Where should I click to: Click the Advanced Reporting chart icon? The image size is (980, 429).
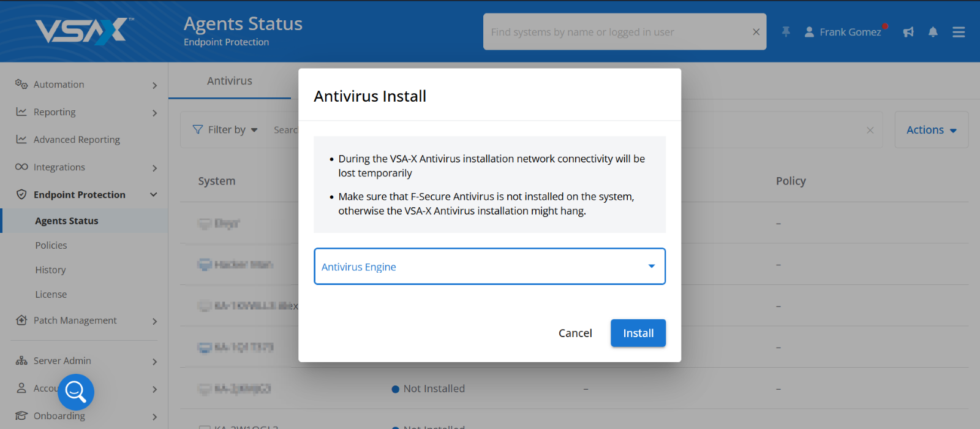tap(21, 139)
